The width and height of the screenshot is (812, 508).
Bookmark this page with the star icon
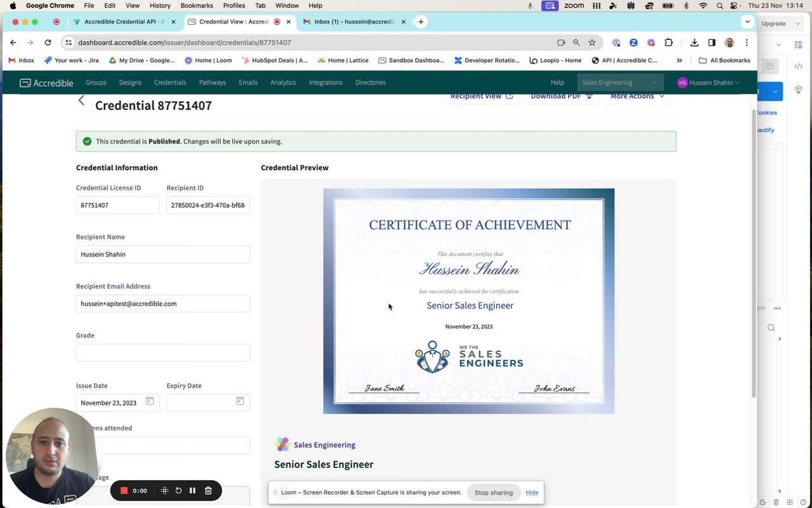(x=592, y=43)
